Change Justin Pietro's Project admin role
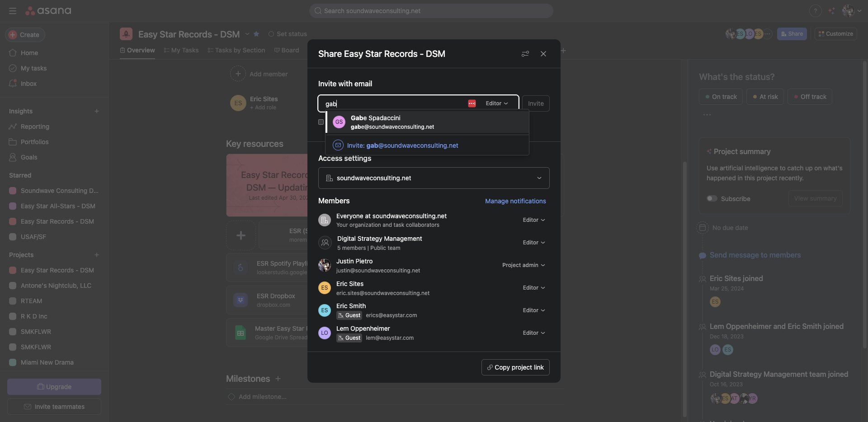868x422 pixels. (x=523, y=265)
